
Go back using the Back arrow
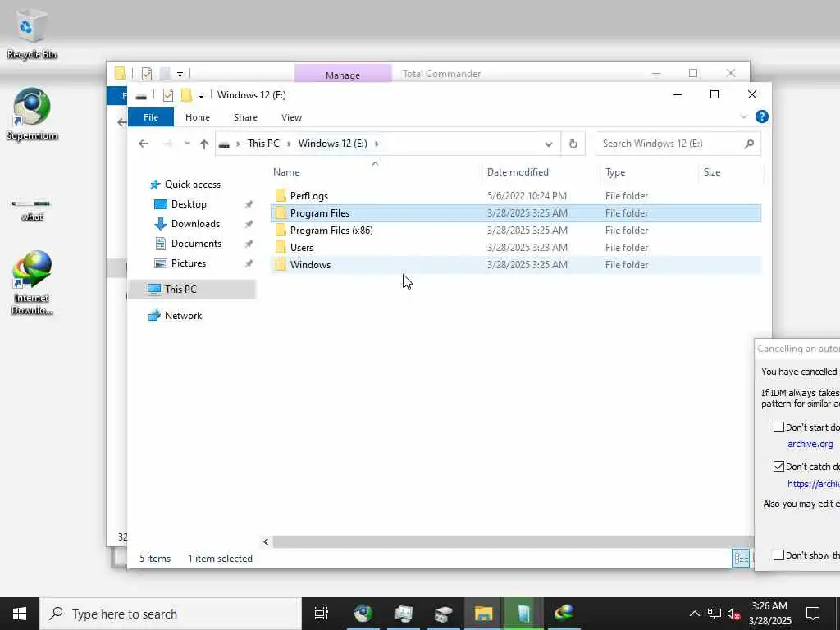tap(144, 144)
